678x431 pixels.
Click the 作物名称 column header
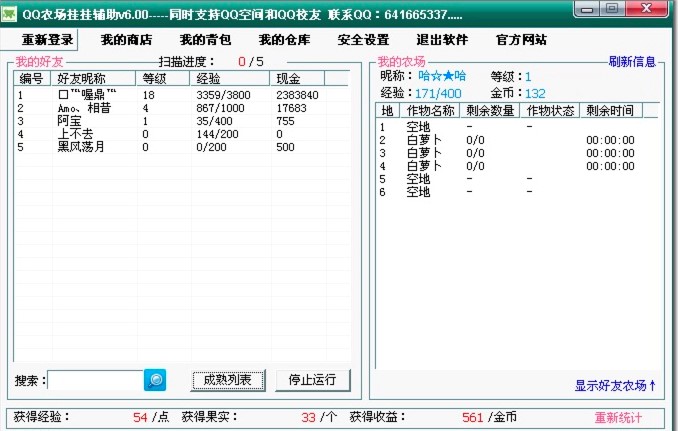click(430, 111)
